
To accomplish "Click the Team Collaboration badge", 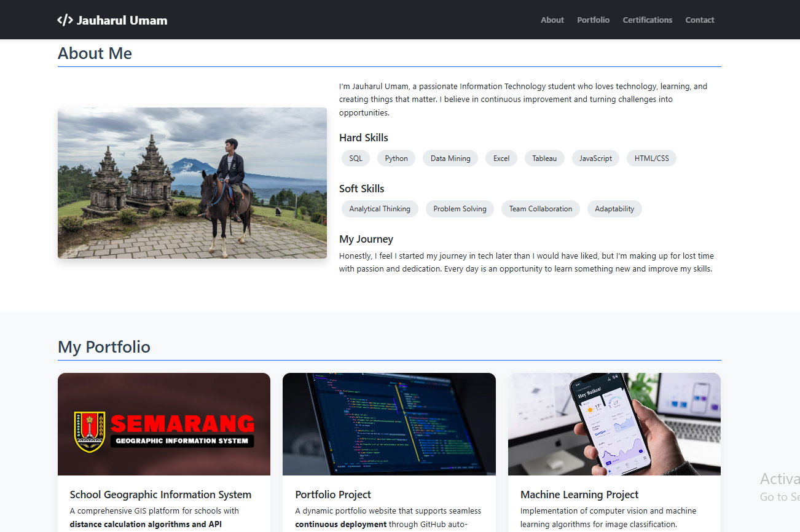I will coord(540,209).
